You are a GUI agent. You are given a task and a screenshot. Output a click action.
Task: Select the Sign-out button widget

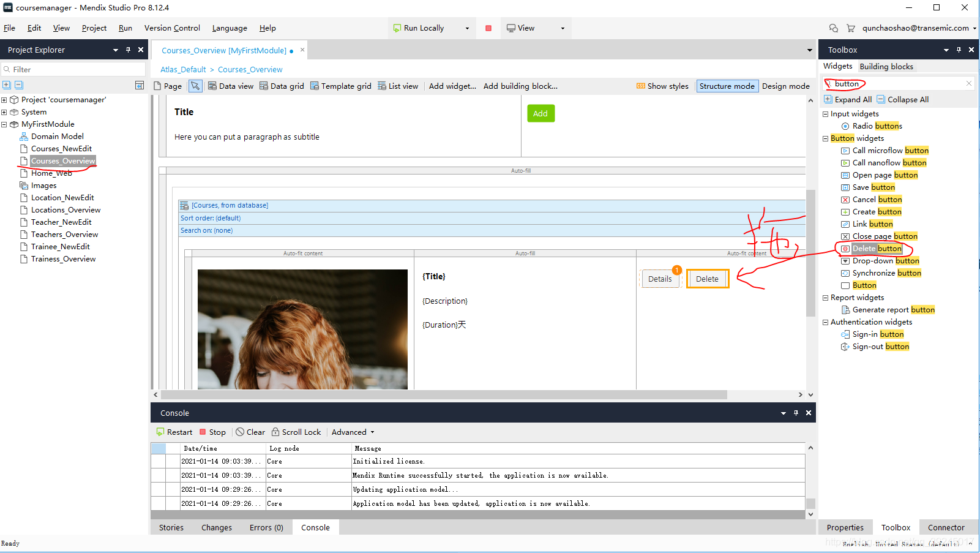[x=875, y=347]
